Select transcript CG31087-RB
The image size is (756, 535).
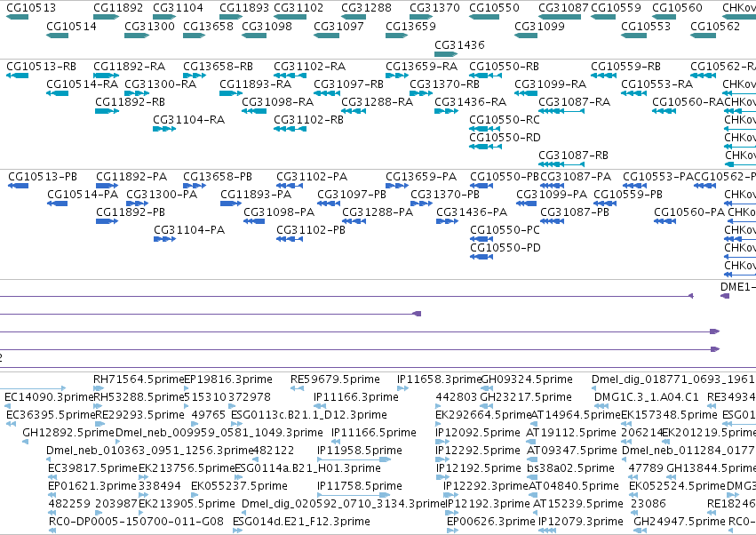tap(573, 156)
